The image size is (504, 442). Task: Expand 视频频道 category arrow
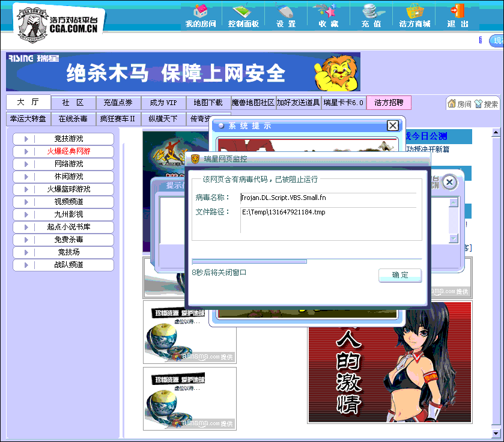[26, 202]
